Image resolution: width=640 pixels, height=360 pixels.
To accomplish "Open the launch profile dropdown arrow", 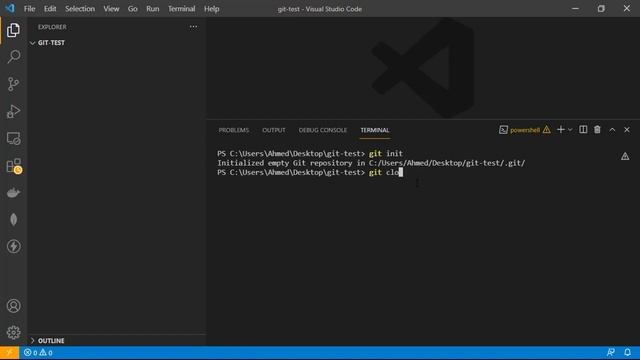I will [570, 130].
